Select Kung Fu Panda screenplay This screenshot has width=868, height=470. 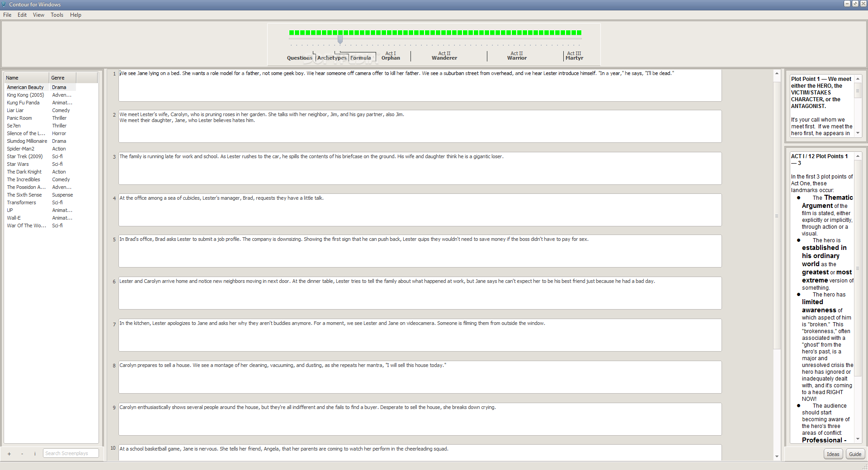point(40,103)
